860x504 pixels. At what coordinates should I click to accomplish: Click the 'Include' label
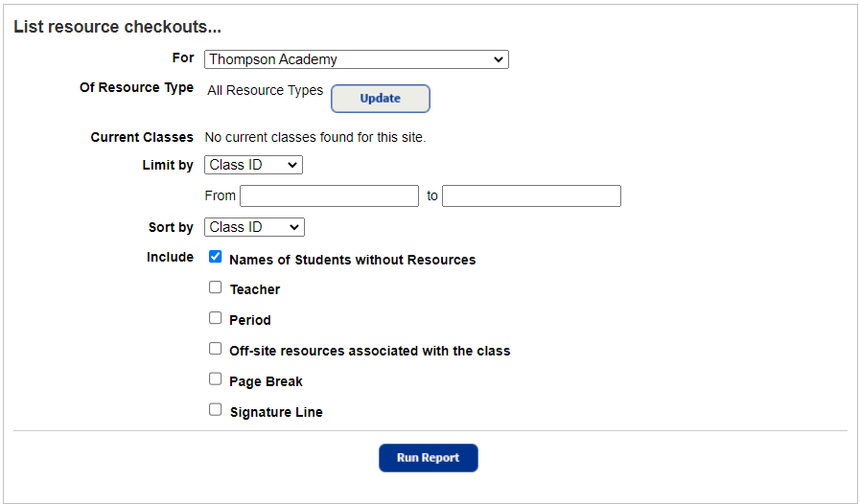[x=170, y=257]
